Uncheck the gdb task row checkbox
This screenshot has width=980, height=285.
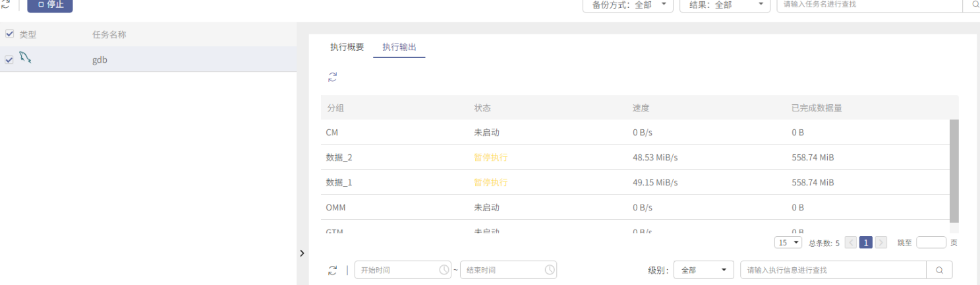pos(9,60)
